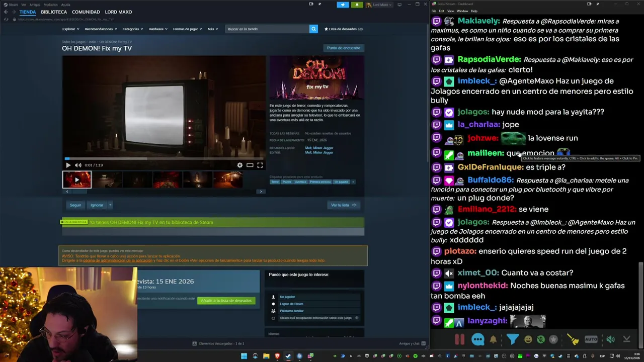Open 'Elementos descargados' downloads in the Steam footer
The height and width of the screenshot is (362, 644).
[x=218, y=343]
